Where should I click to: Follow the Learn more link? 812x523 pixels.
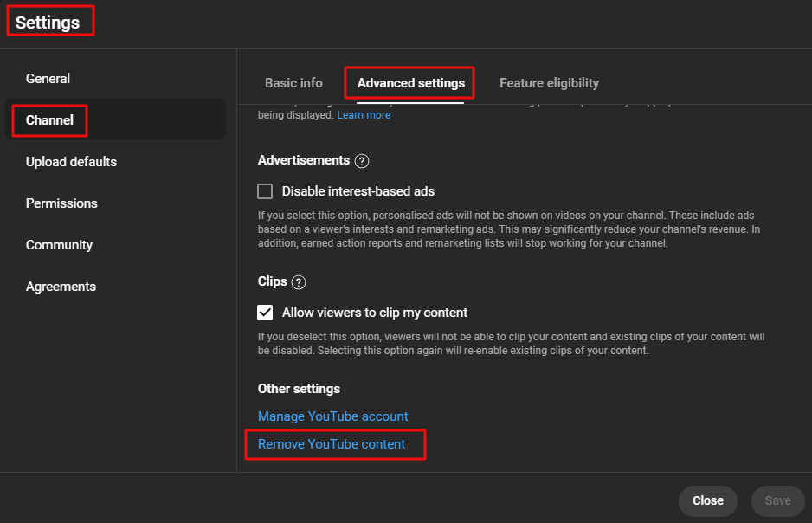[x=364, y=115]
